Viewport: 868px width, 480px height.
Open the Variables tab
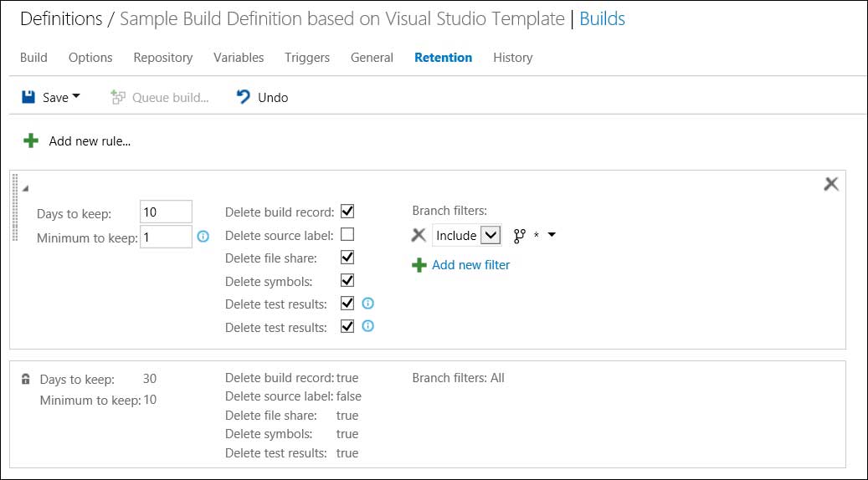[239, 58]
